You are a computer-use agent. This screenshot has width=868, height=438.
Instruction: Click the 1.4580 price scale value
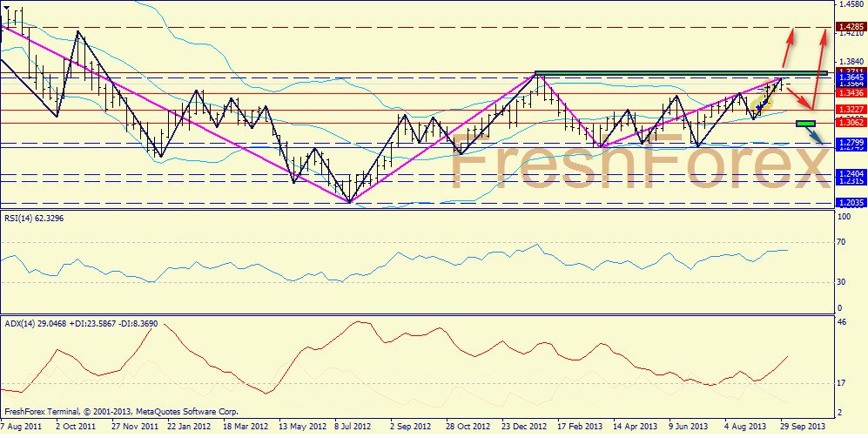[851, 4]
